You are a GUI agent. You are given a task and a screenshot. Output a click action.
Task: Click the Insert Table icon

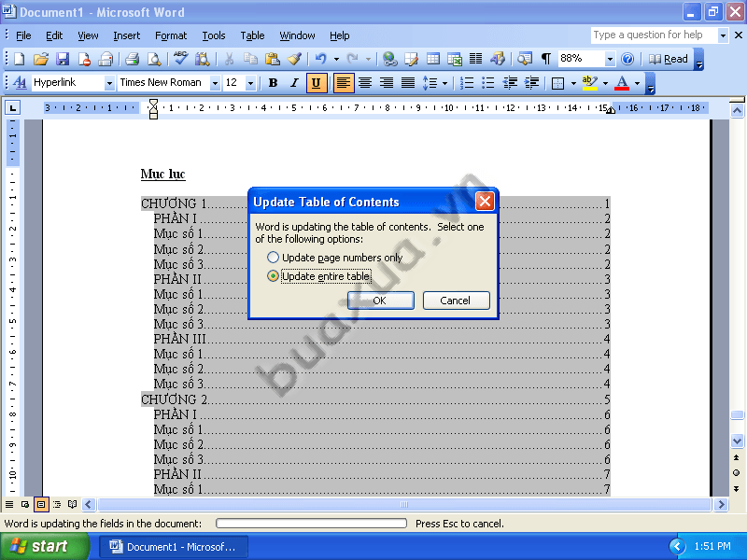click(433, 59)
